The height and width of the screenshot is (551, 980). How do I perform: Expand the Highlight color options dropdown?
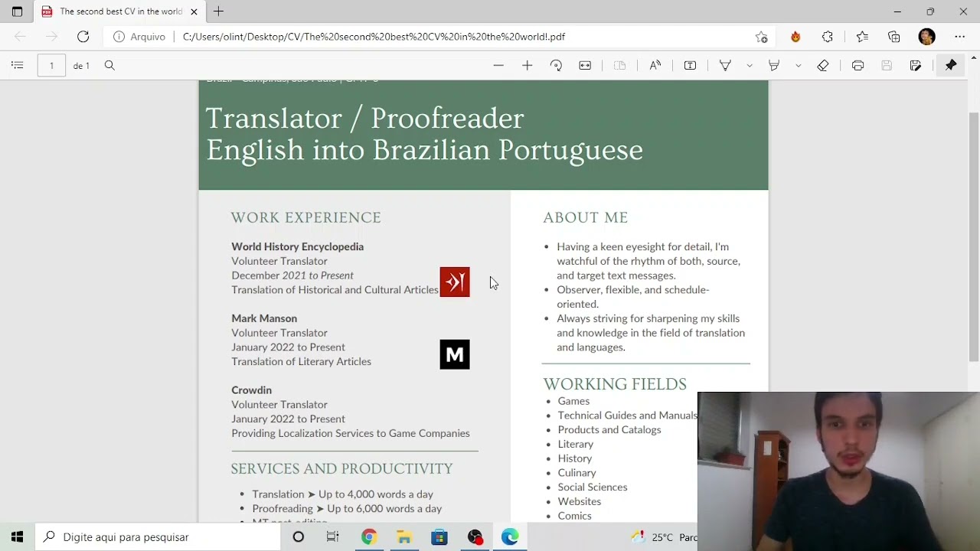coord(798,66)
